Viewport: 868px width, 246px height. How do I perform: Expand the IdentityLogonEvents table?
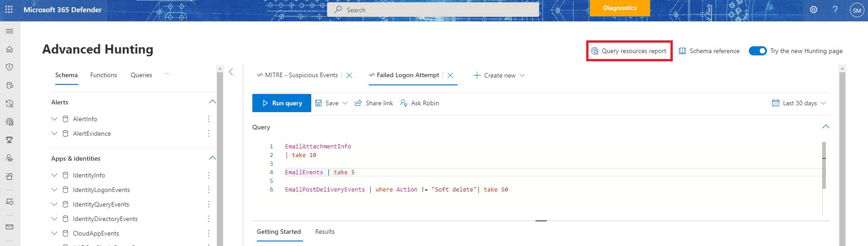(x=54, y=190)
